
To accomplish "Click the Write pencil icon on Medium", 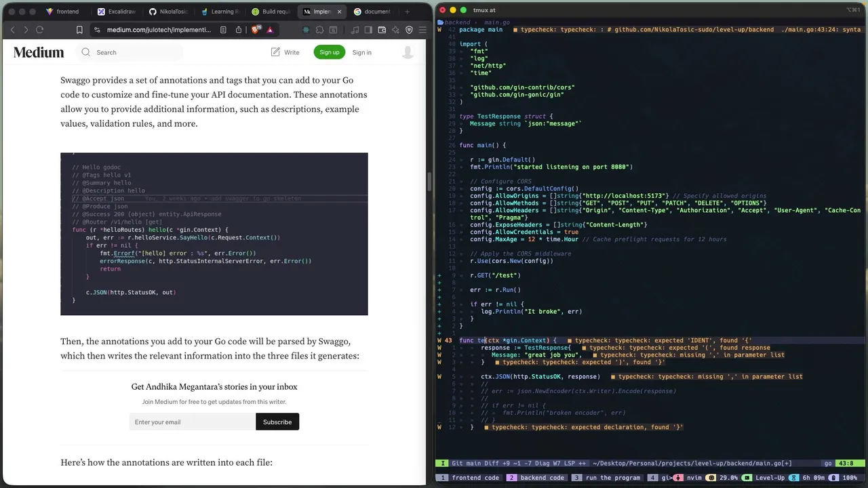I will click(x=275, y=52).
